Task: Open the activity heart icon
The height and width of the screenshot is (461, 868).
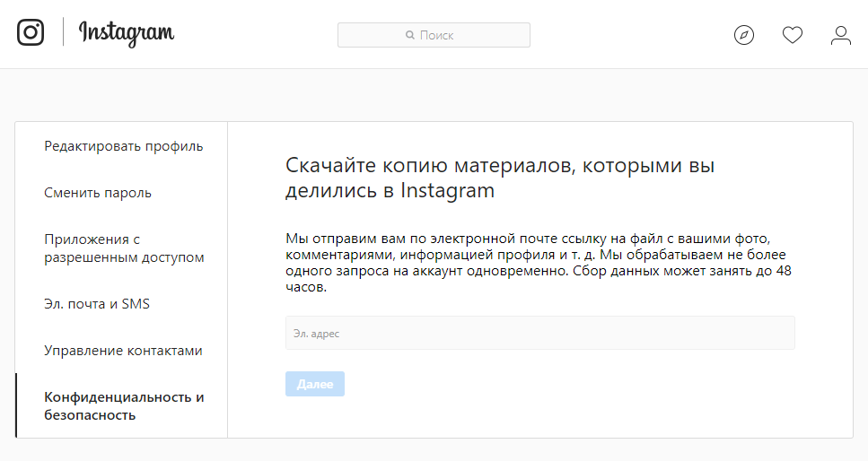Action: click(x=793, y=35)
